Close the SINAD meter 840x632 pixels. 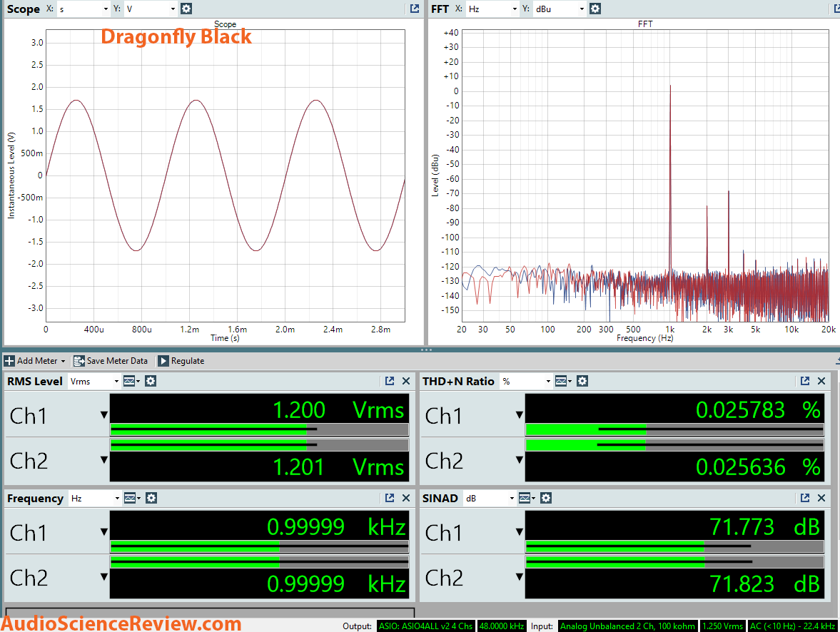[821, 498]
